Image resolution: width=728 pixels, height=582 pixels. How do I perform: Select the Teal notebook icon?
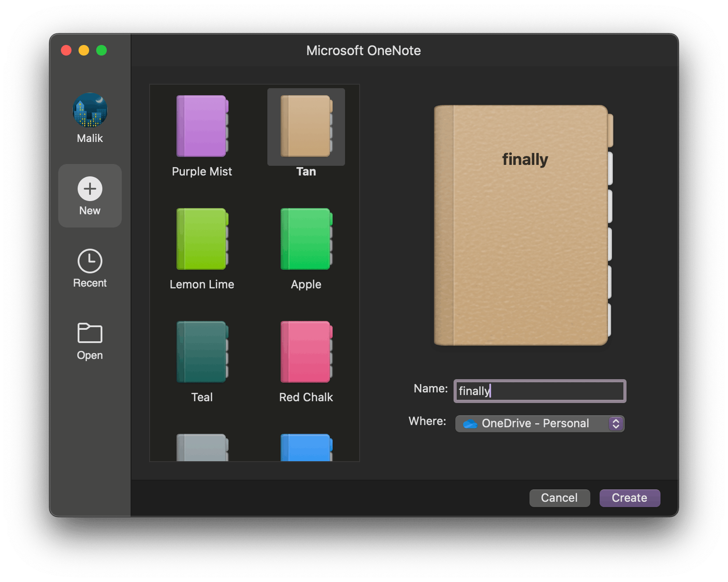(203, 352)
